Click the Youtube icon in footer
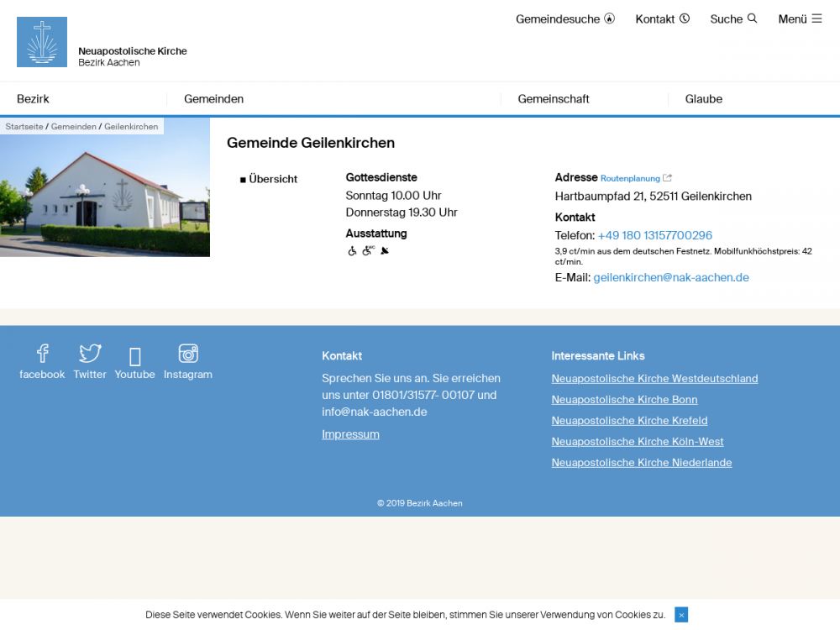Screen dimensions: 840x630 click(135, 356)
